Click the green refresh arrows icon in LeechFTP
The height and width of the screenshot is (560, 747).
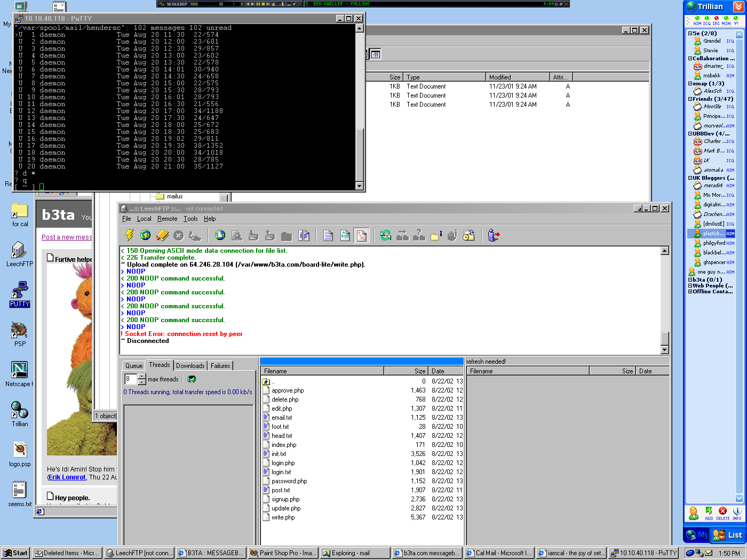point(385,235)
